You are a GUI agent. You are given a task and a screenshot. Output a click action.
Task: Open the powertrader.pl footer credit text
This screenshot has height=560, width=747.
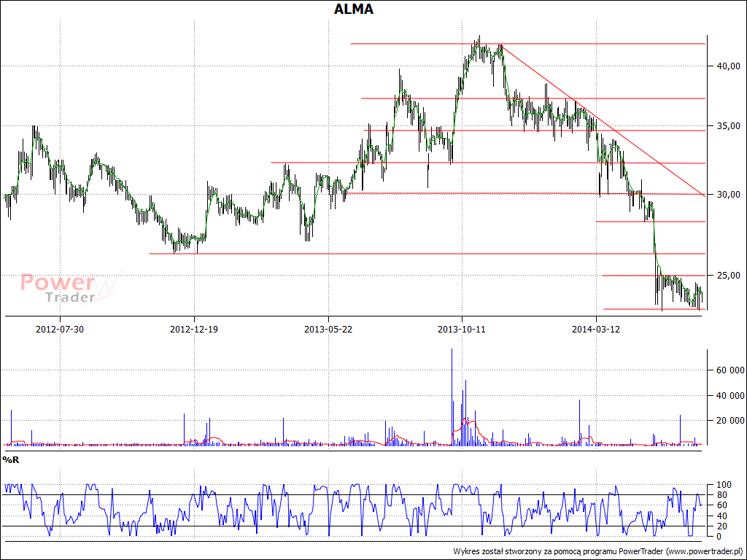pyautogui.click(x=597, y=551)
